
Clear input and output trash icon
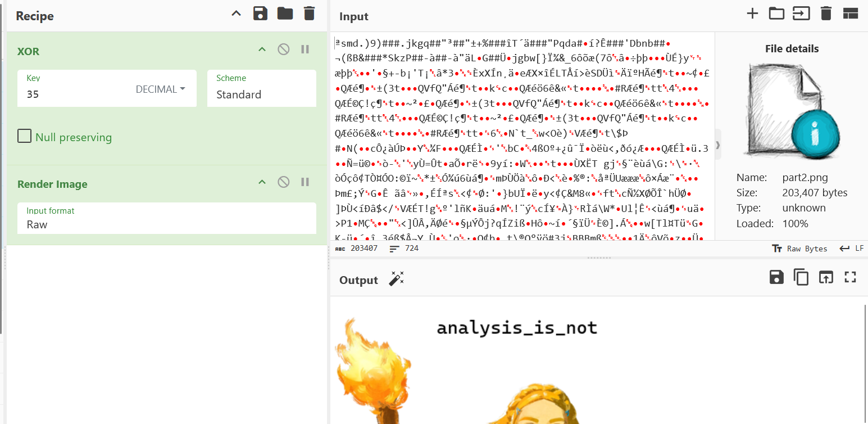(826, 13)
